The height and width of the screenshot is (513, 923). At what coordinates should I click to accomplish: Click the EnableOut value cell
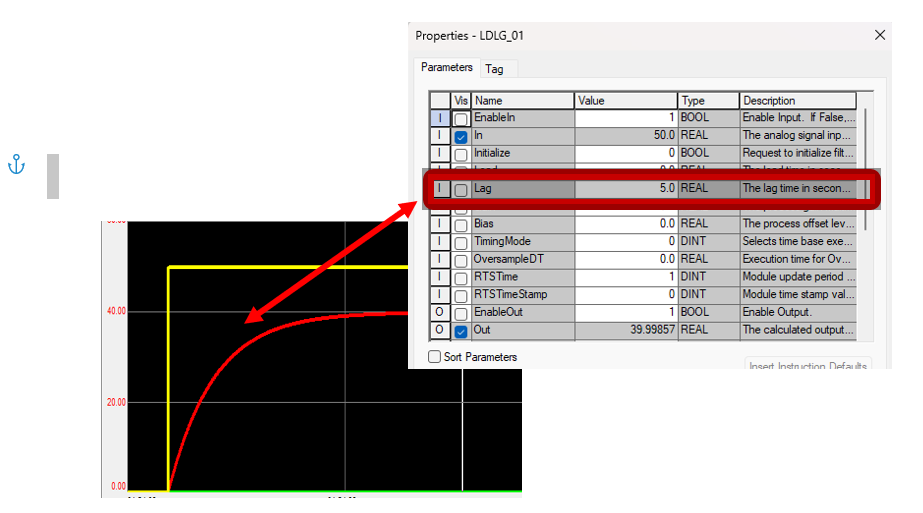pos(626,312)
